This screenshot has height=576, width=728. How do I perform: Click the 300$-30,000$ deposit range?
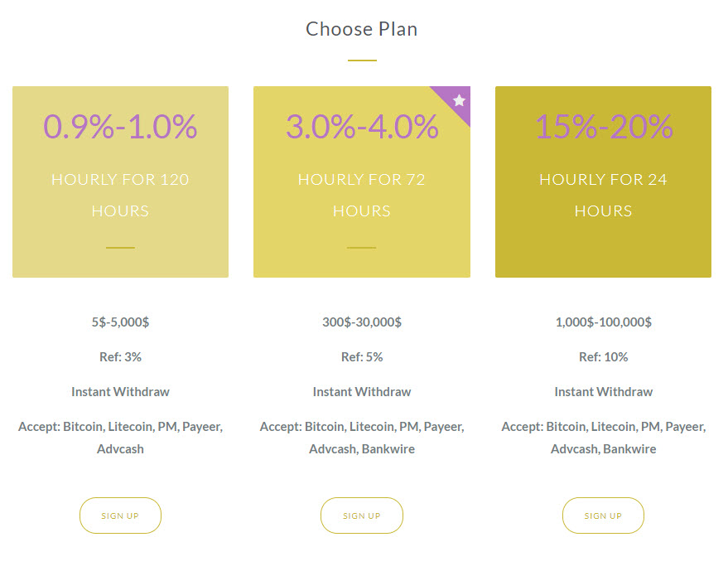(362, 322)
